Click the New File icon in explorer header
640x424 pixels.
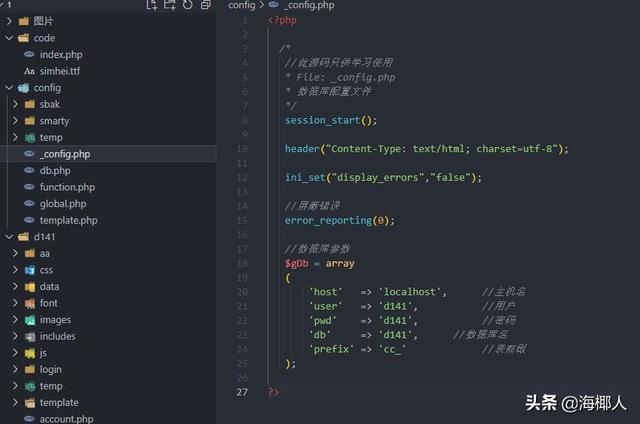[x=152, y=5]
